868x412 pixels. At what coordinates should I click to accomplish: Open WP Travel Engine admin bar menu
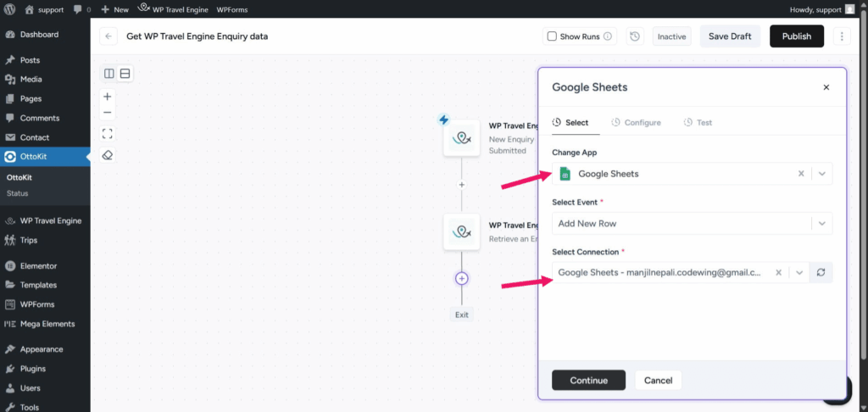[173, 9]
